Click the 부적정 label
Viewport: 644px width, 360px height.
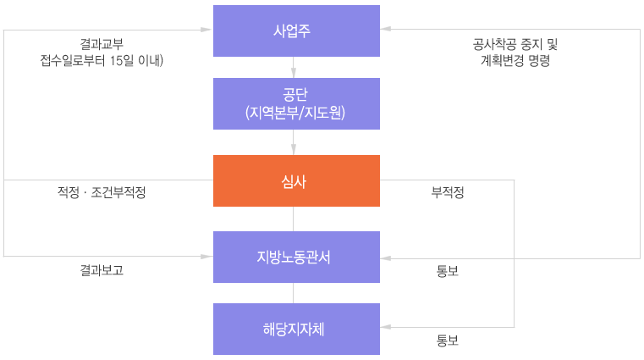pyautogui.click(x=448, y=192)
